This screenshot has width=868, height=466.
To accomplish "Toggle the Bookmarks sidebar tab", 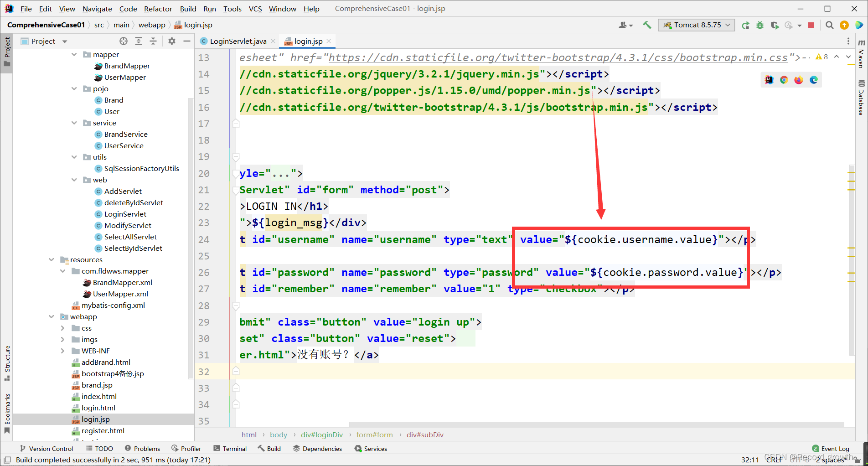I will (7, 413).
